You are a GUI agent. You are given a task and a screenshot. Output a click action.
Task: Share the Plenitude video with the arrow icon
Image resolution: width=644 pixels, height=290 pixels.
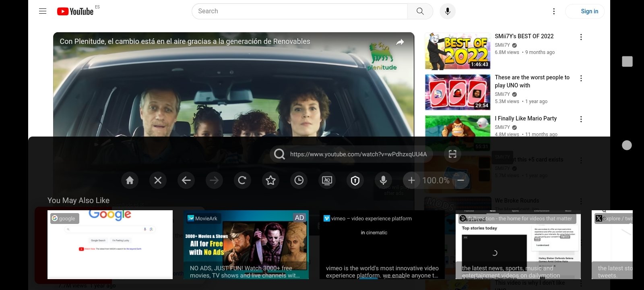[x=400, y=42]
